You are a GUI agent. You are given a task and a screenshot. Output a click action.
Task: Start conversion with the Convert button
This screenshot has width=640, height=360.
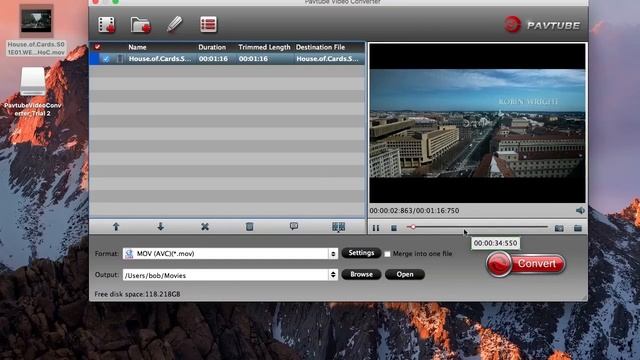pos(526,264)
